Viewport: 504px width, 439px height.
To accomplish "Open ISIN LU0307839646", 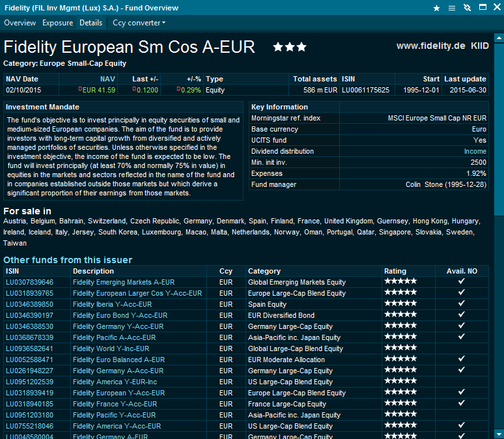I will pyautogui.click(x=29, y=283).
